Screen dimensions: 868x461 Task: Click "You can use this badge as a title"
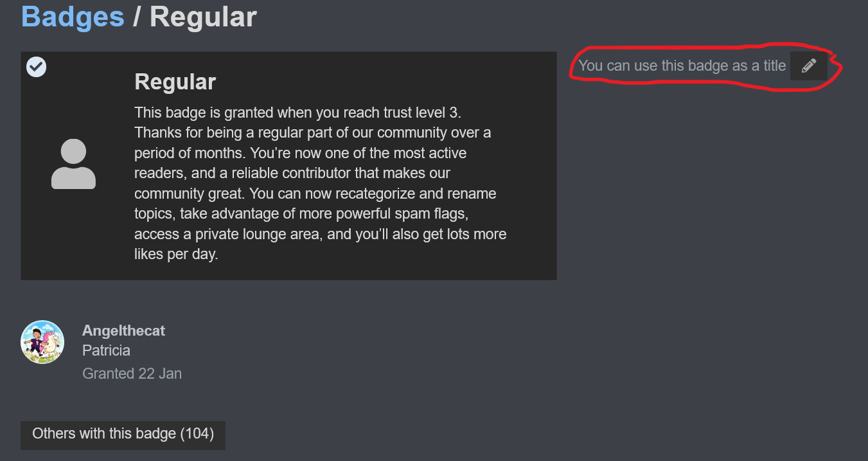click(x=682, y=66)
